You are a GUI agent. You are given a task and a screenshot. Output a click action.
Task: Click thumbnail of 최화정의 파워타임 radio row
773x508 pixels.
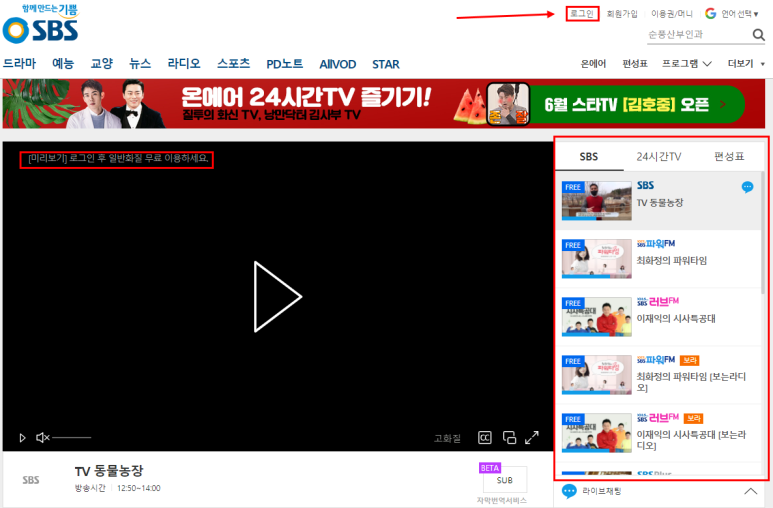click(597, 258)
